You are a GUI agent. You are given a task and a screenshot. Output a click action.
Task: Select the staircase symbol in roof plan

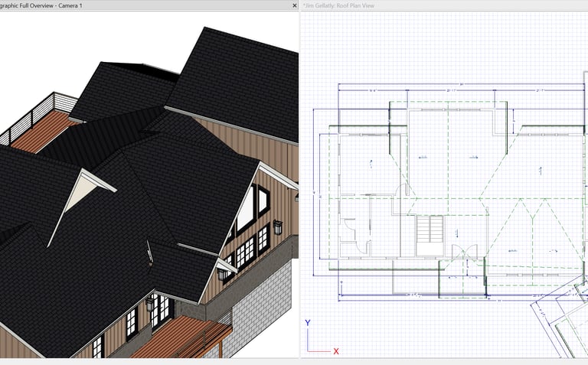click(x=430, y=235)
